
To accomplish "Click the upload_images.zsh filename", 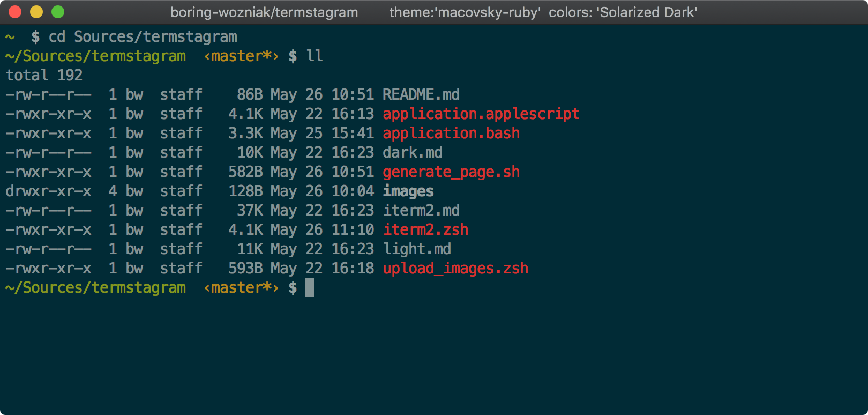I will pyautogui.click(x=455, y=269).
